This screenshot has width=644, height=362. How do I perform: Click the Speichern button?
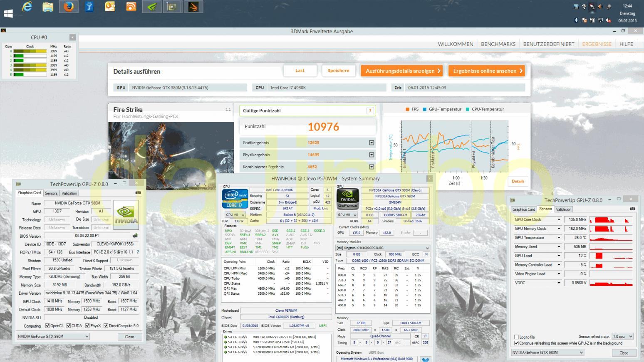click(339, 71)
